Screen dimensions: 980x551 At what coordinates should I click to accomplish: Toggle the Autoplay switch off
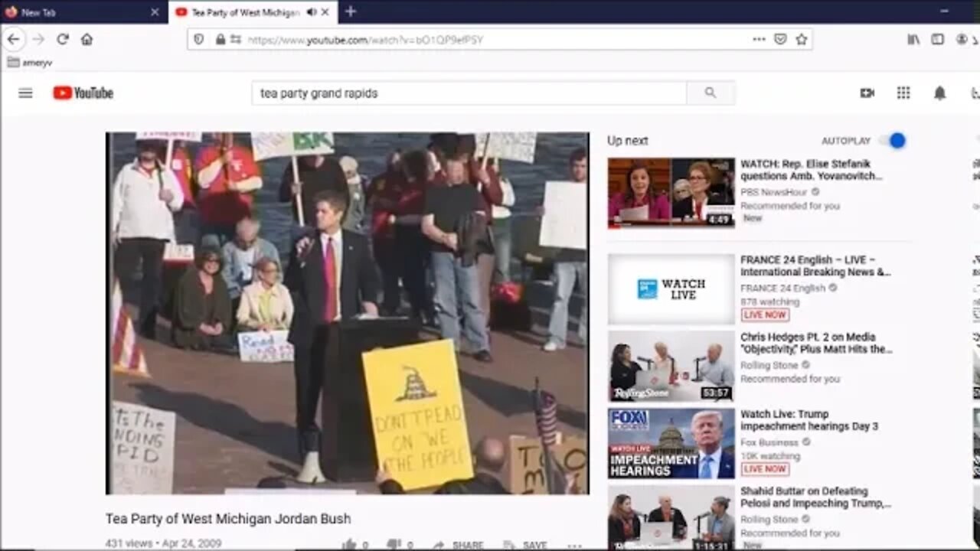(893, 141)
